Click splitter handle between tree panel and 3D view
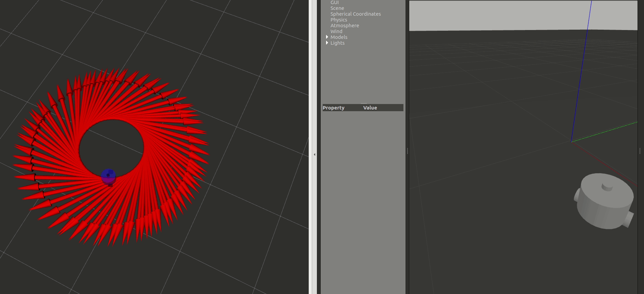The image size is (644, 294). 407,151
